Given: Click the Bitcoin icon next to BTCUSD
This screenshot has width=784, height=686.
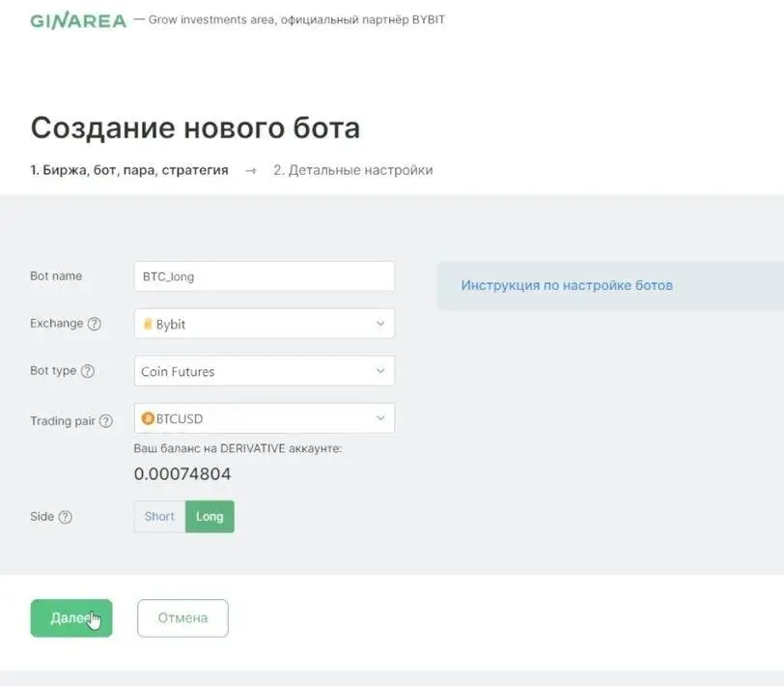Looking at the screenshot, I should [147, 417].
